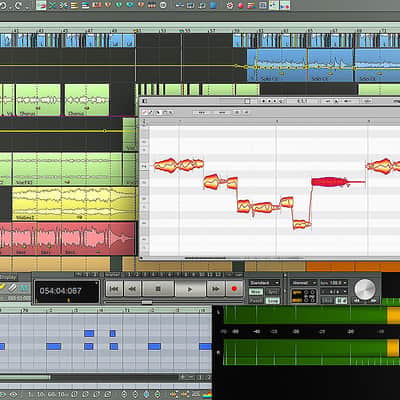
Task: Open the 4/4 time signature dropdown
Action: [334, 292]
